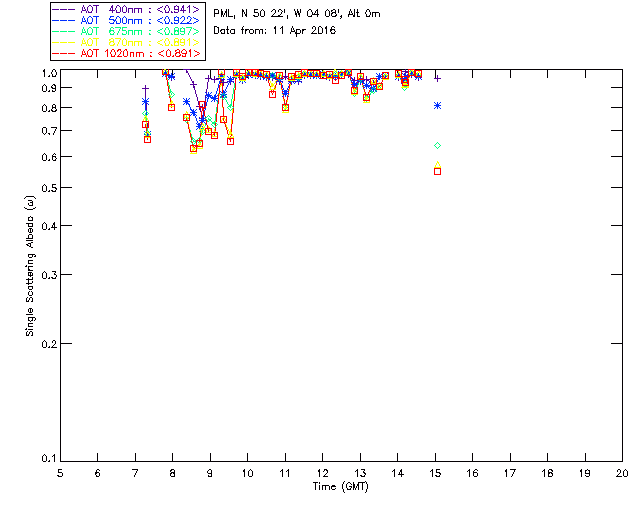
Task: Select the lowest red square near 7.3 GMT
Action: [x=147, y=139]
